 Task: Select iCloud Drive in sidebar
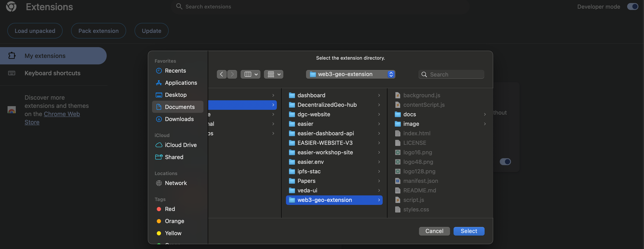tap(178, 145)
